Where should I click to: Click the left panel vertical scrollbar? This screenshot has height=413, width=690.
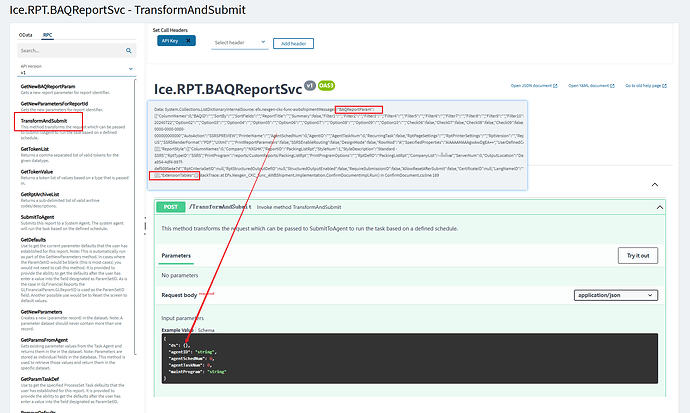pyautogui.click(x=135, y=216)
